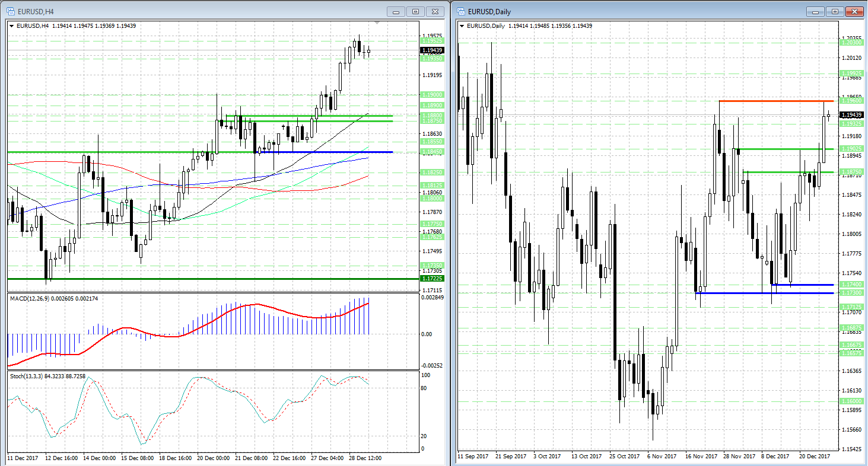Open the Daily chart's one-click trading arrow

[463, 25]
